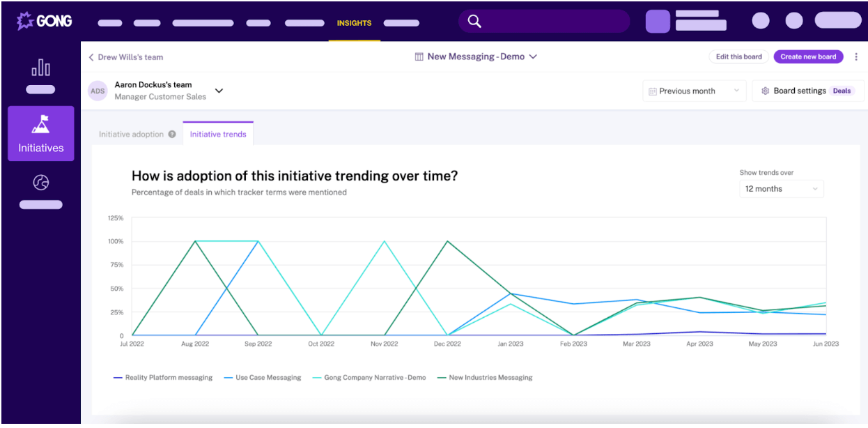Viewport: 868px width, 428px height.
Task: Toggle the Gong Company Narrative - Demo legend entry
Action: pyautogui.click(x=369, y=378)
